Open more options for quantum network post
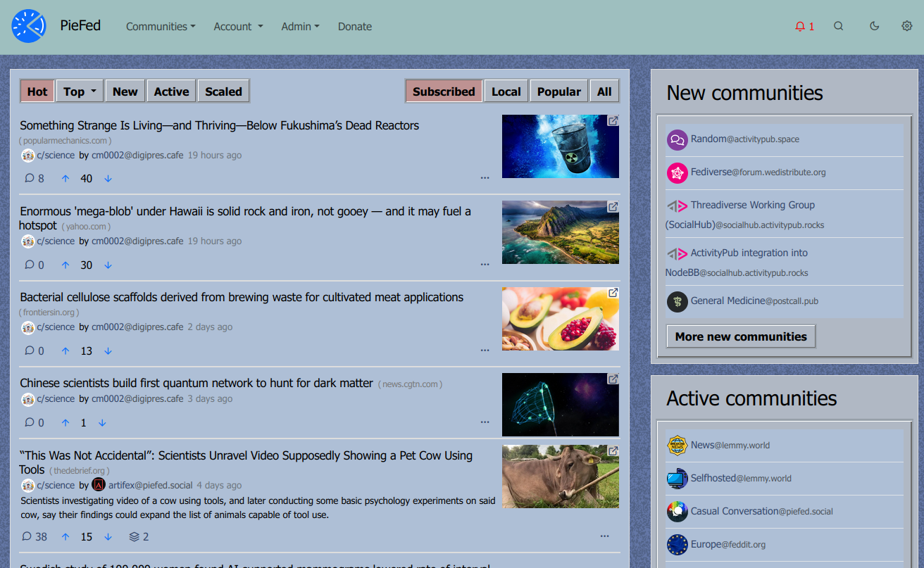Screen dimensions: 924x568 (485, 422)
